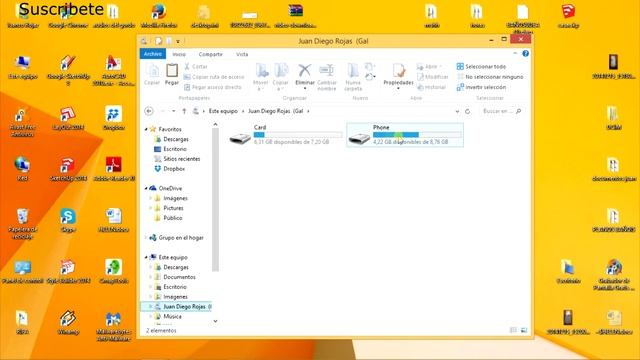Collapse the Favoritos tree node
Screen dimensions: 640x360
(146, 129)
